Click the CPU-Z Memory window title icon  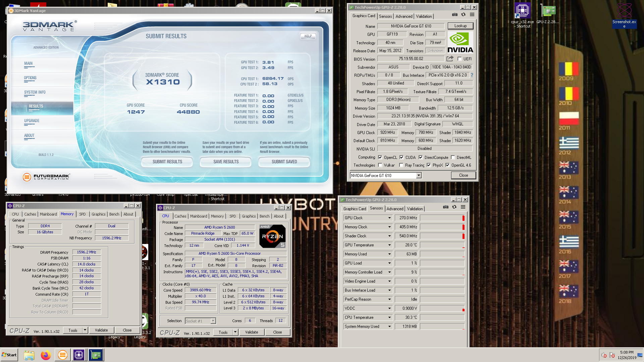click(10, 206)
